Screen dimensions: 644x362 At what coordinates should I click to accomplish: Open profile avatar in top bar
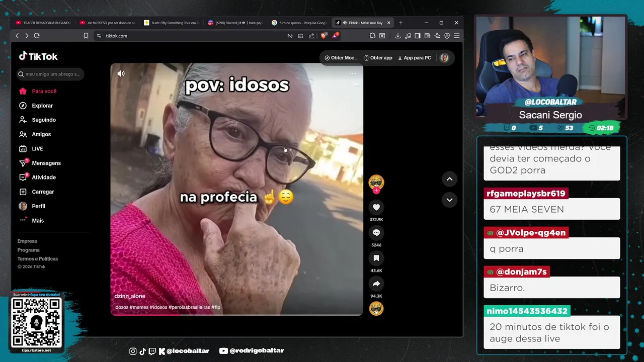click(x=444, y=58)
